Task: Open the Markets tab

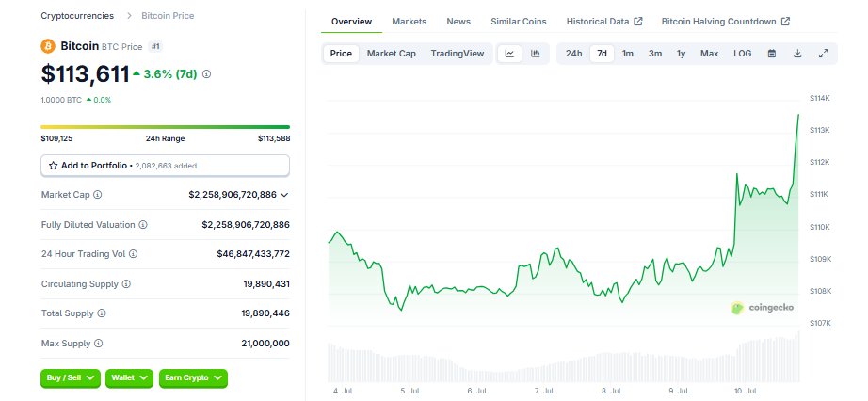Action: click(410, 22)
